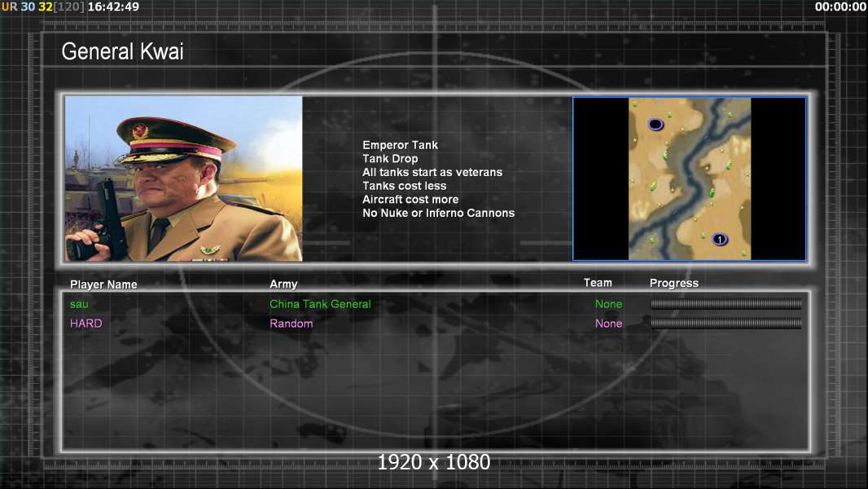The height and width of the screenshot is (489, 868).
Task: Select start position marker 1 on minimap
Action: coord(719,240)
